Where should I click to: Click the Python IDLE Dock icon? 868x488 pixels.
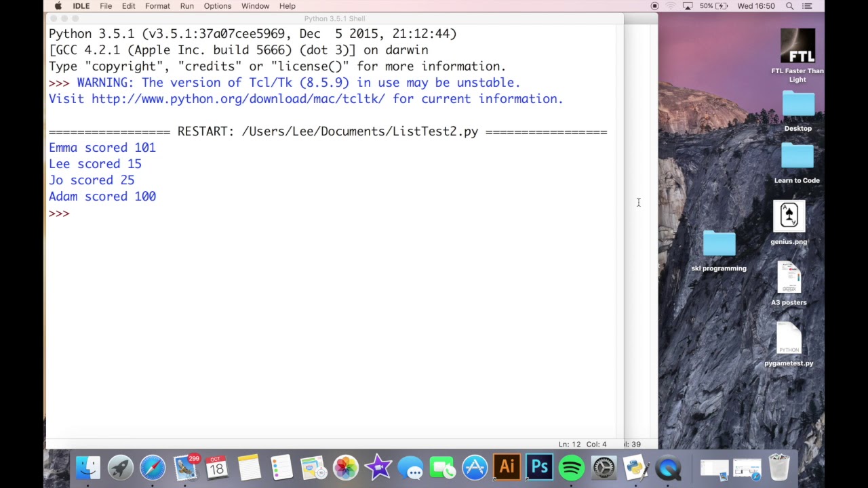click(x=635, y=468)
